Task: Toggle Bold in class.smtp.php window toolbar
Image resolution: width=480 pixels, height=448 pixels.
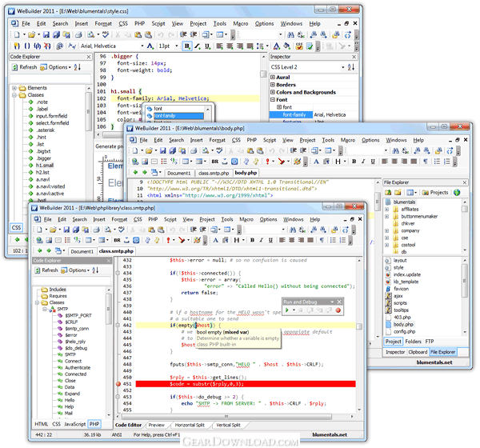Action: [252, 240]
